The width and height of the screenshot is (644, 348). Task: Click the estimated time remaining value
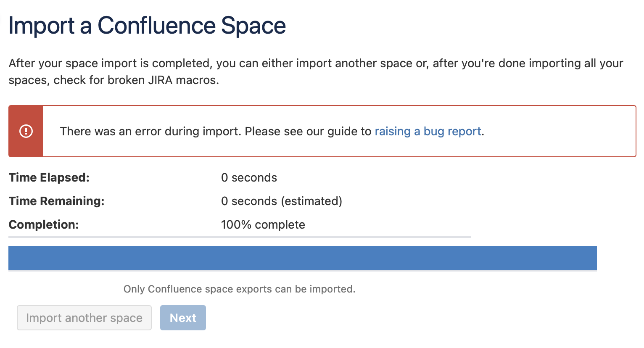tap(282, 201)
